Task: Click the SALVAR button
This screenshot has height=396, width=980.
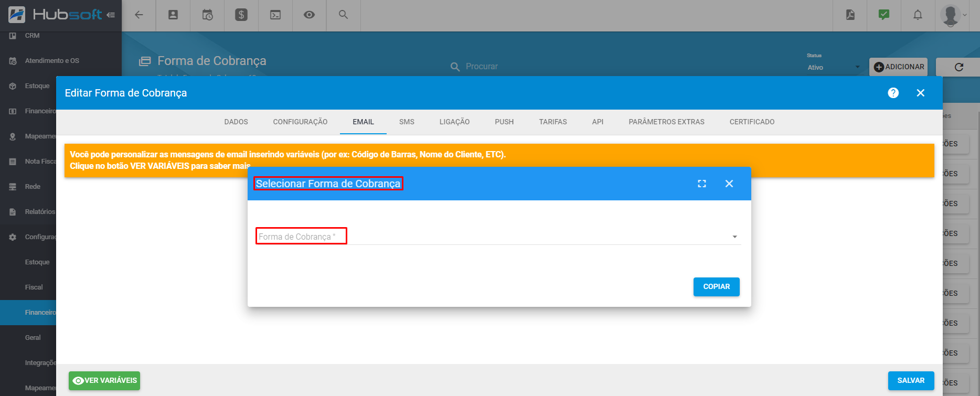Action: click(911, 381)
